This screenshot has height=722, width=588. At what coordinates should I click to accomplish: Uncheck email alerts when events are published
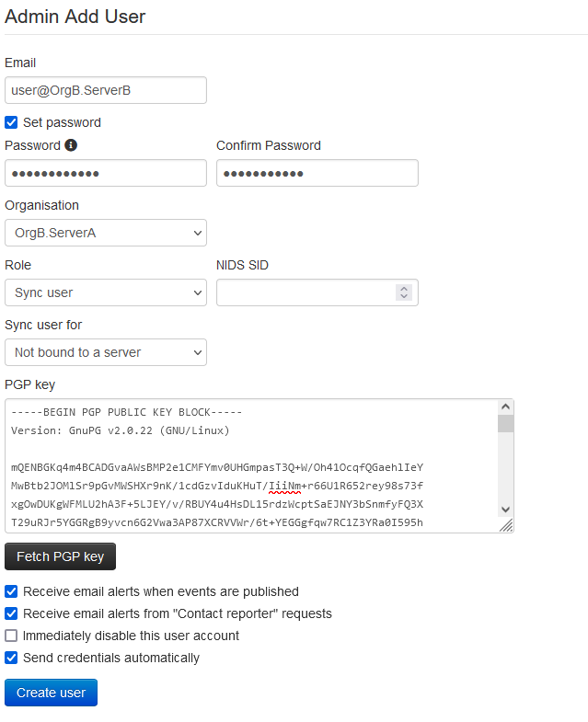coord(11,591)
